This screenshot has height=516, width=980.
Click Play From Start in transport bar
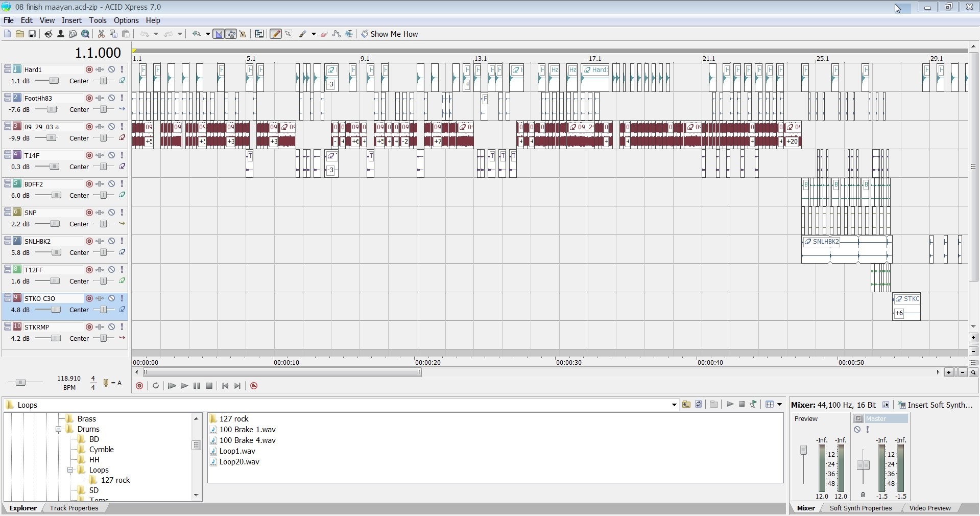[x=172, y=386]
